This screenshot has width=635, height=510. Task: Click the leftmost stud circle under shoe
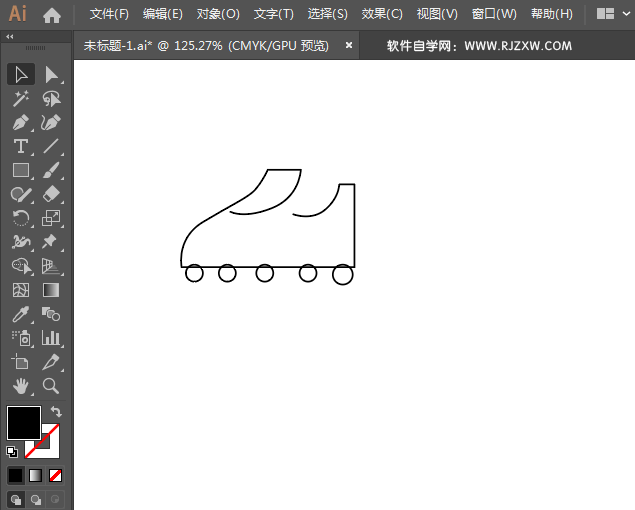point(194,273)
